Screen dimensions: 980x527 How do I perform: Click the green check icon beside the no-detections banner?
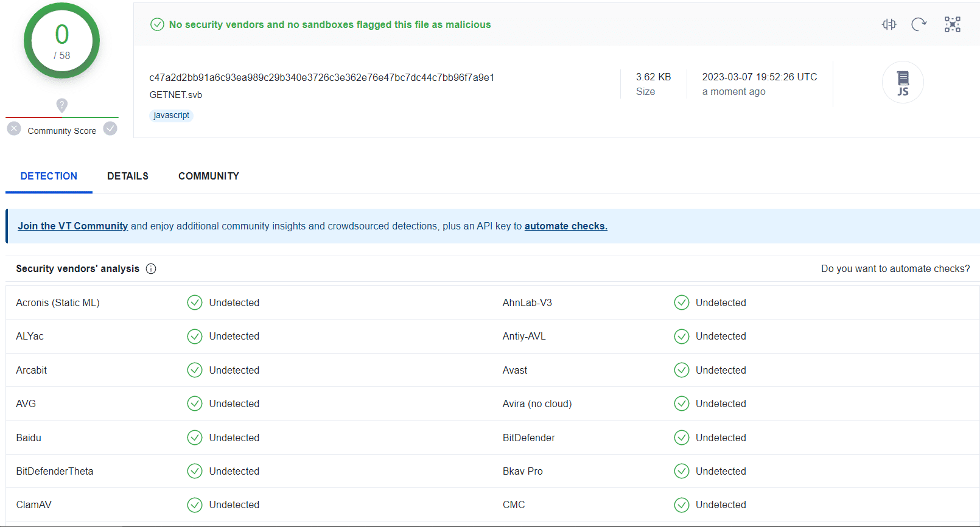pos(157,24)
